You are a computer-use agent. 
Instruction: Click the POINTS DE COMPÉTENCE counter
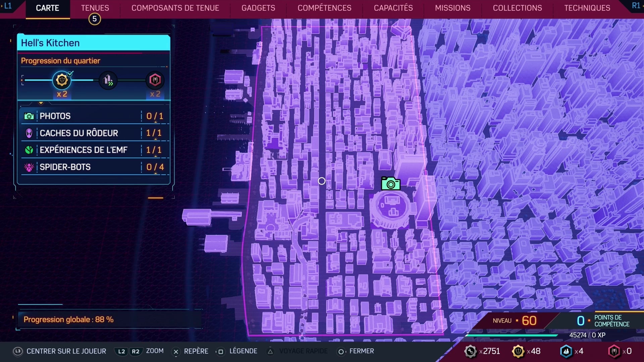pos(603,321)
